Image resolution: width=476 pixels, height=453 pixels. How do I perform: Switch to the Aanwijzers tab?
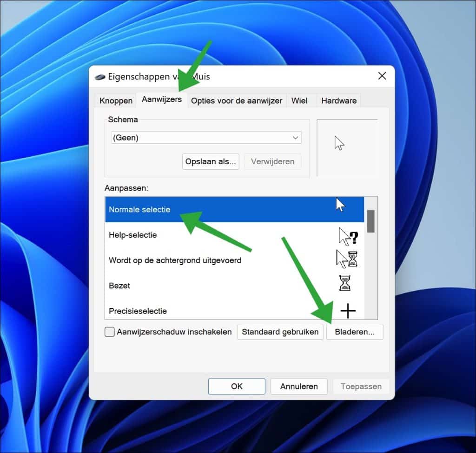click(161, 100)
